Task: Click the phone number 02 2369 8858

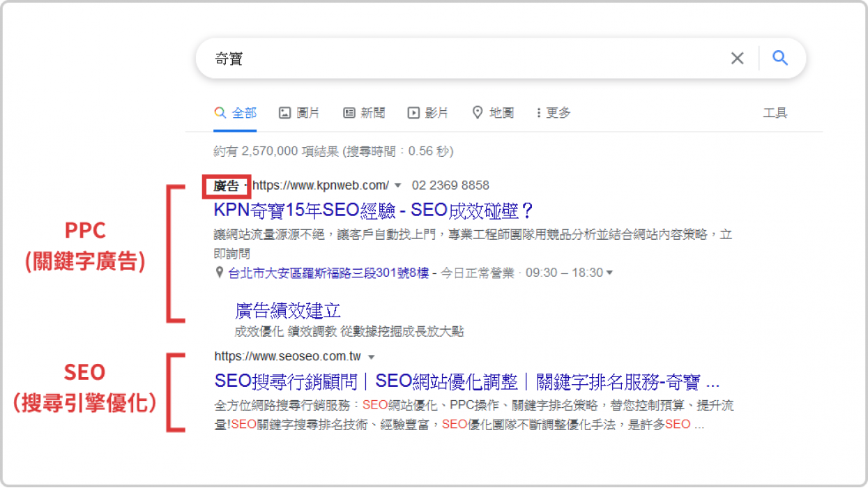Action: 450,185
